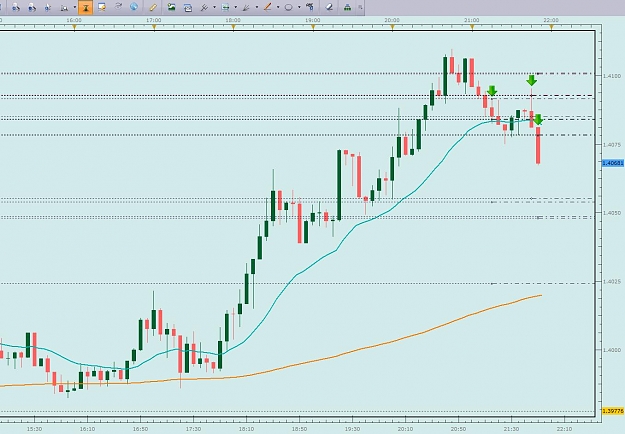
Task: Open the dropdown next to the zoom icon
Action: (x=75, y=7)
